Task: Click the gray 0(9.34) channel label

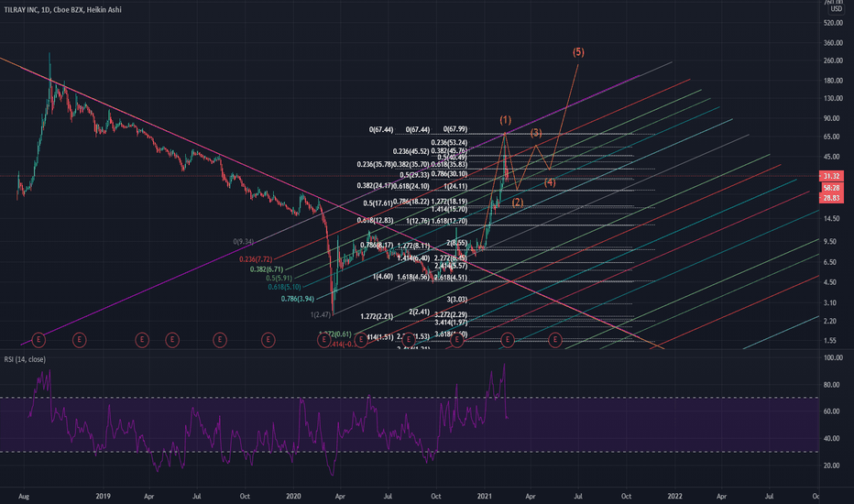Action: coord(244,241)
